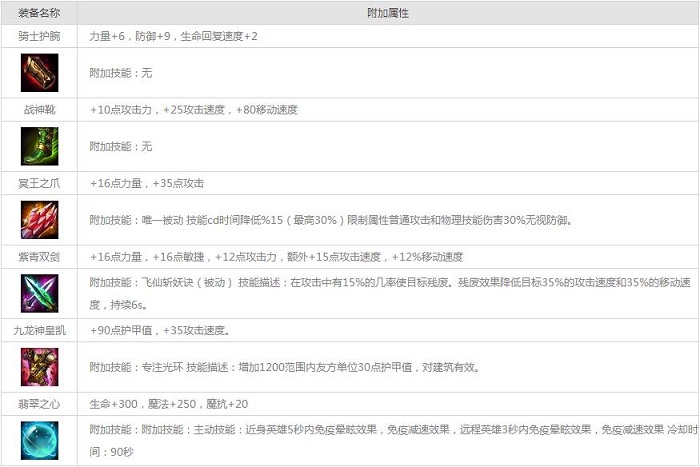This screenshot has height=467, width=700.
Task: Select the 骑士护腕 equipment name
Action: coord(39,36)
